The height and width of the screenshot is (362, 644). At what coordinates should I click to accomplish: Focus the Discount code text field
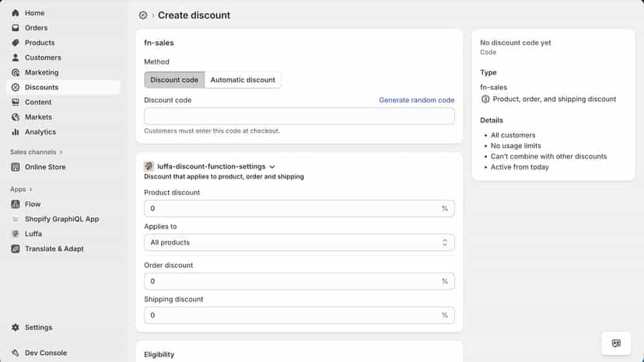299,117
